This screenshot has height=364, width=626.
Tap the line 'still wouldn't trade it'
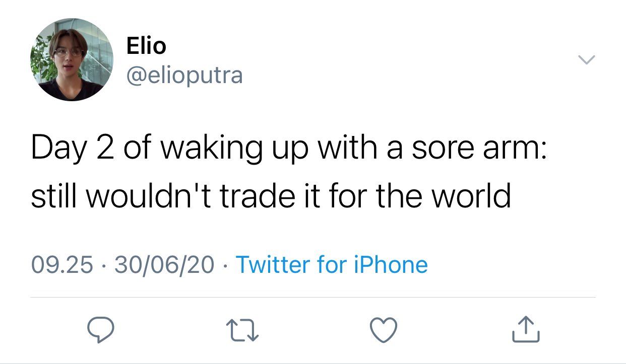click(271, 196)
